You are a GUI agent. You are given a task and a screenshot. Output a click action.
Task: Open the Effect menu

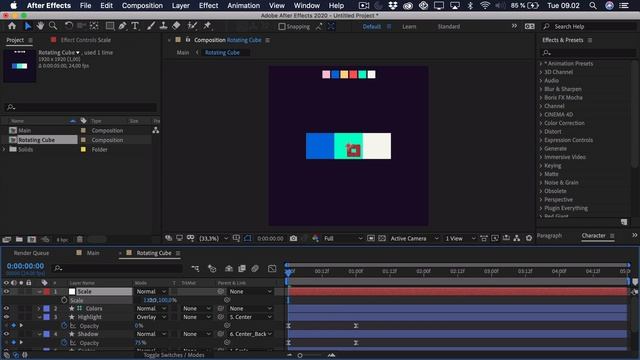coord(208,6)
